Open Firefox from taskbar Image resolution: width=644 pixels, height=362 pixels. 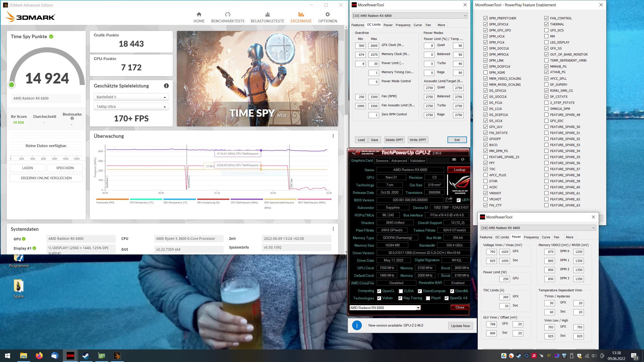(39, 356)
